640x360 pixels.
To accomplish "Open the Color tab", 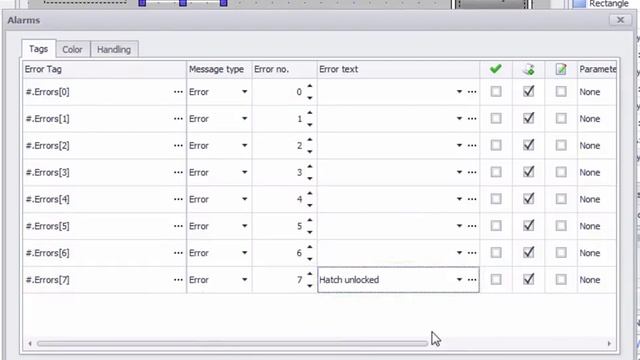I will (72, 49).
